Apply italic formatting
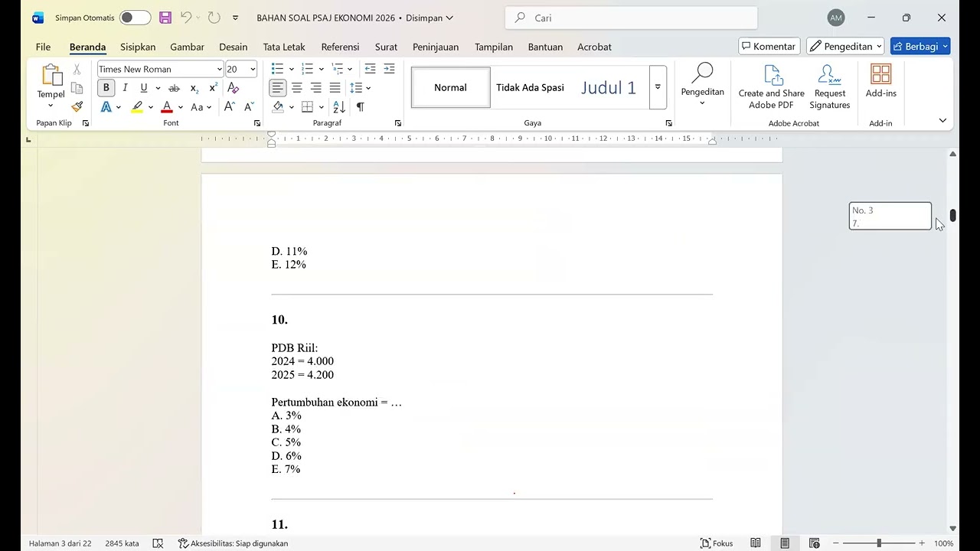Viewport: 980px width, 551px height. [125, 88]
